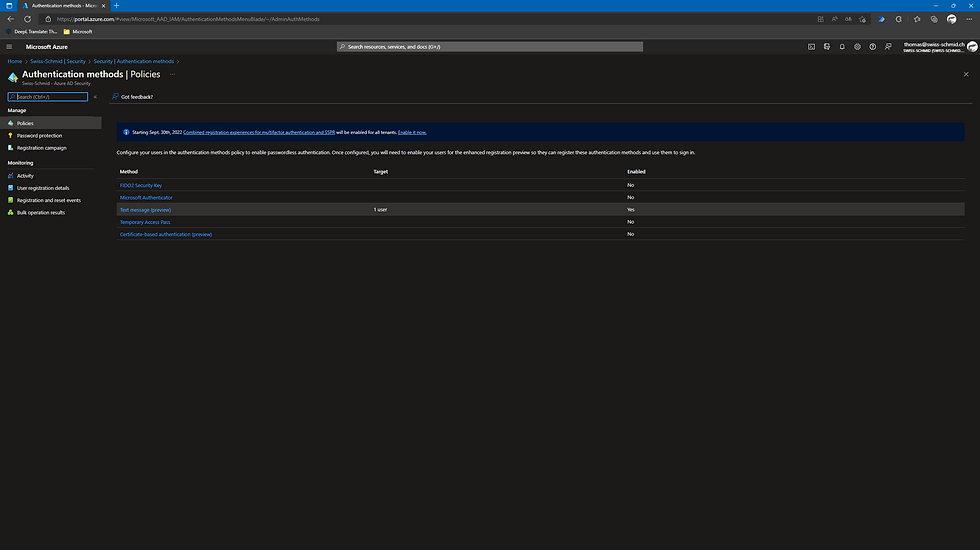Add this page to favorites star icon
This screenshot has width=980, height=550.
tap(862, 19)
